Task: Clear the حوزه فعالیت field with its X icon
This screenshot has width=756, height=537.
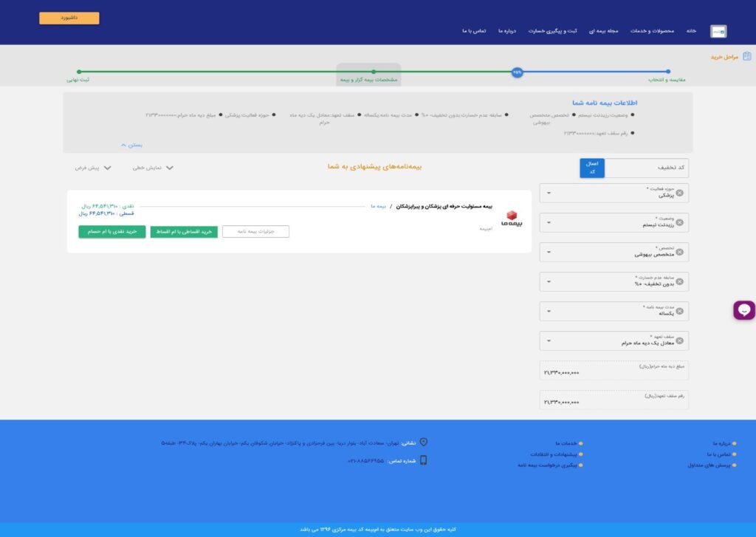Action: [679, 194]
